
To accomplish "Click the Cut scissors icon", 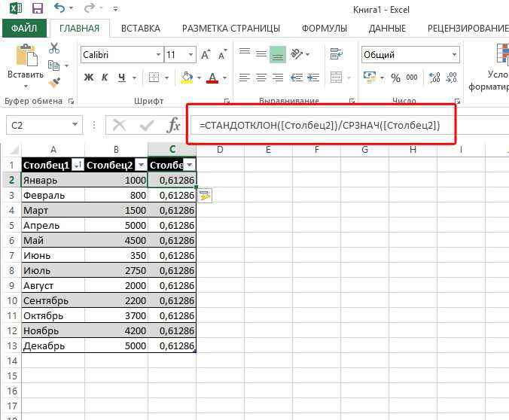I will click(54, 48).
